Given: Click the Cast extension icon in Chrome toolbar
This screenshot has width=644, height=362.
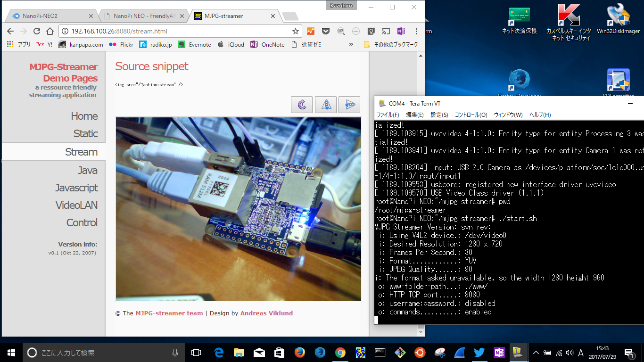Looking at the screenshot, I should click(386, 31).
